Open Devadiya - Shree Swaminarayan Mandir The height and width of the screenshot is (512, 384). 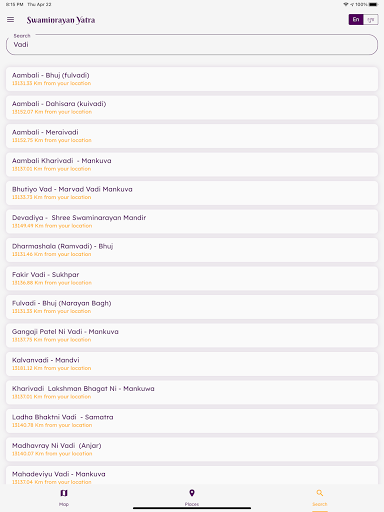(192, 221)
